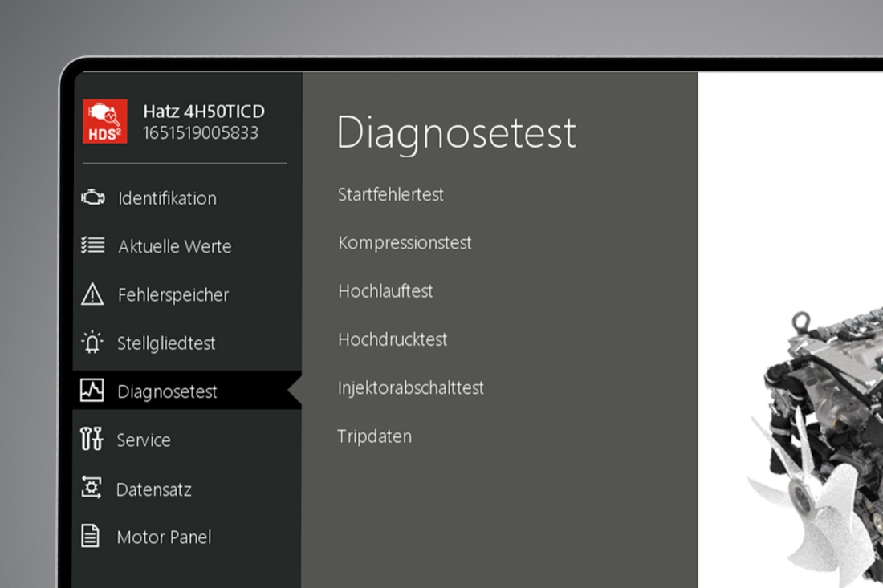The width and height of the screenshot is (883, 588).
Task: Click the list icon for Aktuelle Werte
Action: [92, 245]
